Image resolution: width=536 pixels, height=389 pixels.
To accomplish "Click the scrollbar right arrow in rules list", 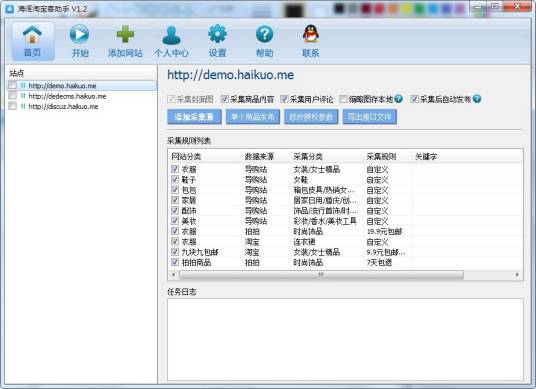I will [x=517, y=274].
